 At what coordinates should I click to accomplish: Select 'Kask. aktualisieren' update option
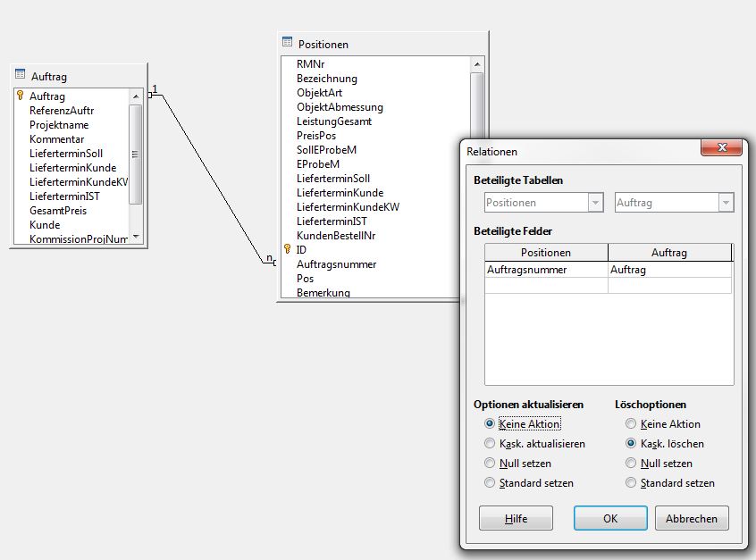[490, 444]
